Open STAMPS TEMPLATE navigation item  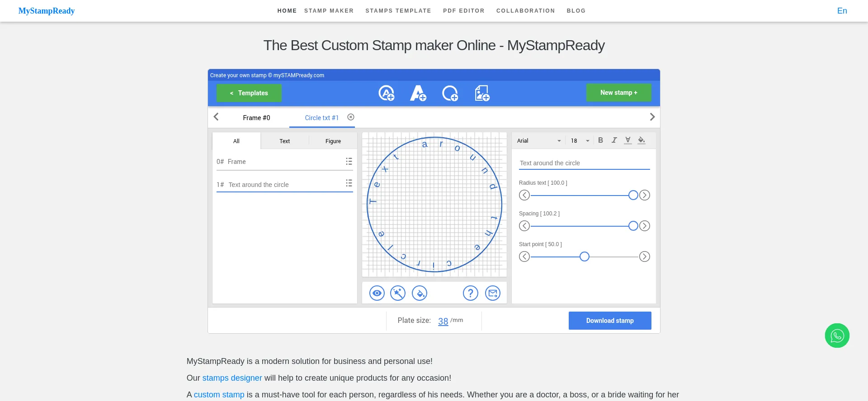[398, 11]
